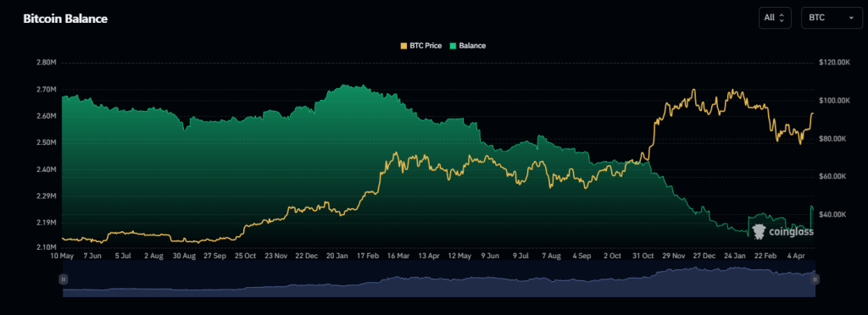Click the 2 Oct date label
The width and height of the screenshot is (868, 315).
(613, 257)
